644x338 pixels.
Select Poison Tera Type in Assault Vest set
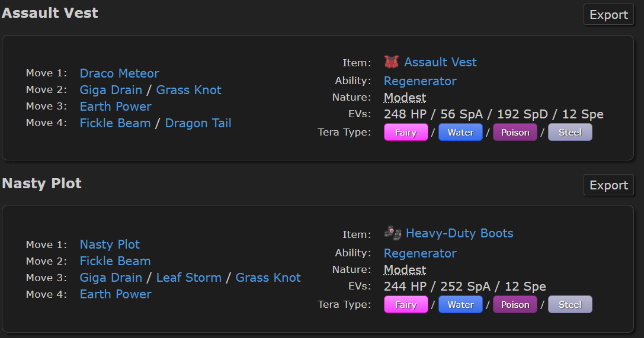click(515, 133)
